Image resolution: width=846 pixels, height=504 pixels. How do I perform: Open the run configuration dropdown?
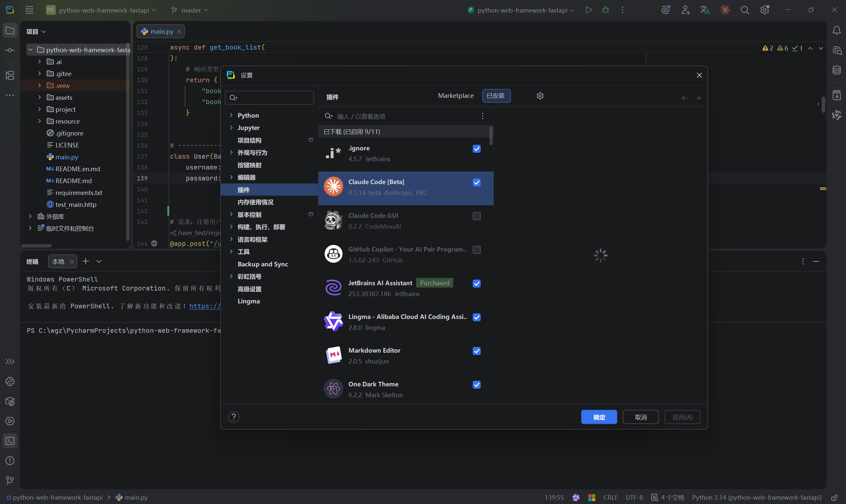(x=521, y=10)
